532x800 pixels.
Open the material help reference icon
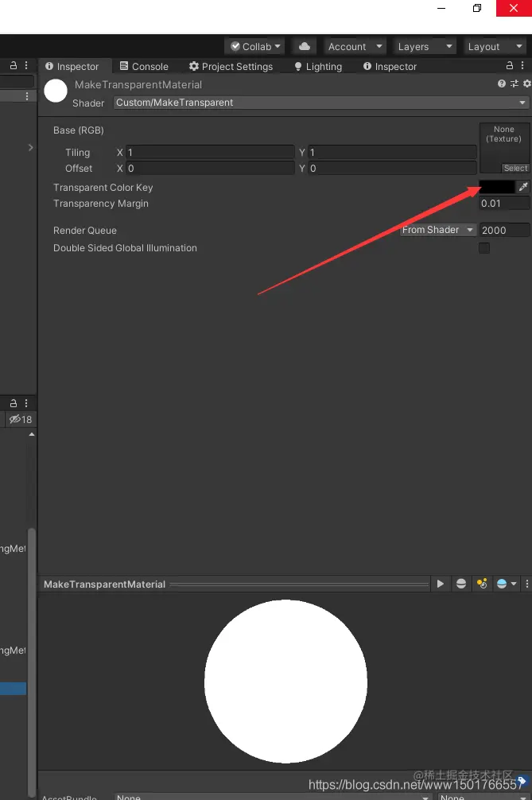(502, 83)
